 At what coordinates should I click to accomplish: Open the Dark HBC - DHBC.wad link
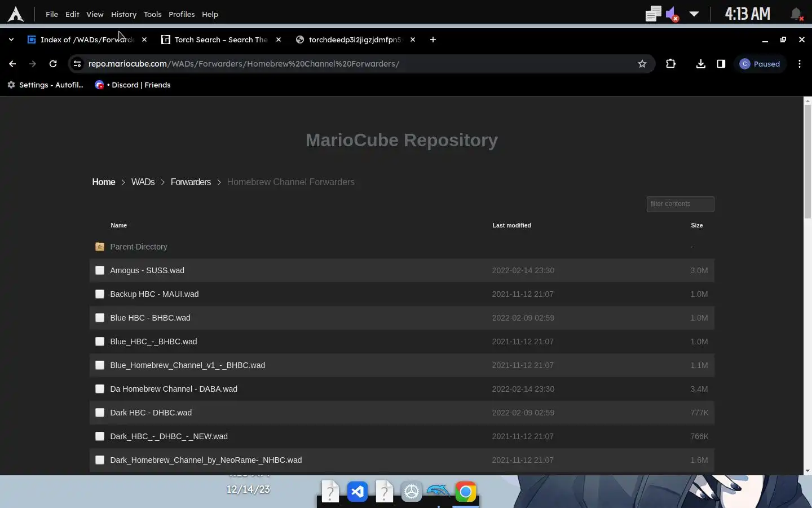pos(151,413)
